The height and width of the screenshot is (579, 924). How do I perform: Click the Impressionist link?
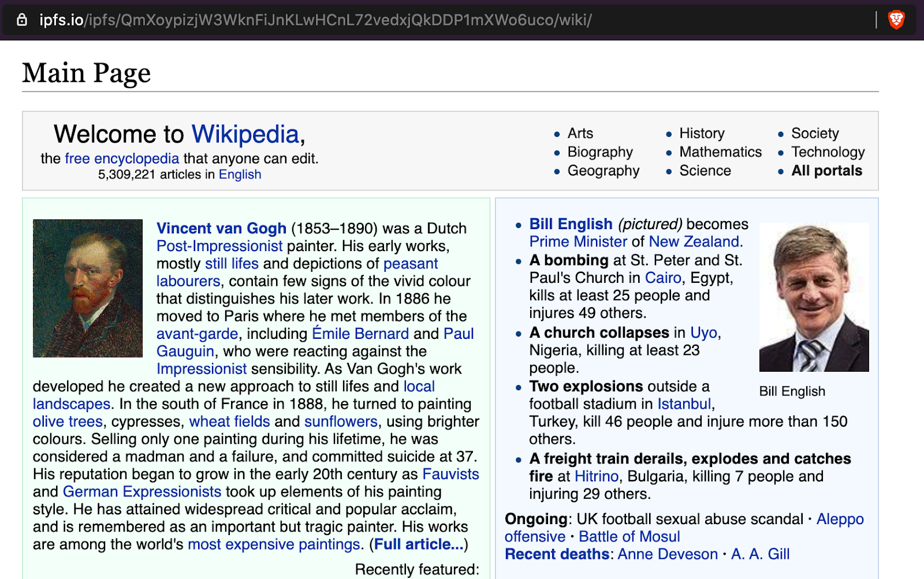(x=202, y=369)
